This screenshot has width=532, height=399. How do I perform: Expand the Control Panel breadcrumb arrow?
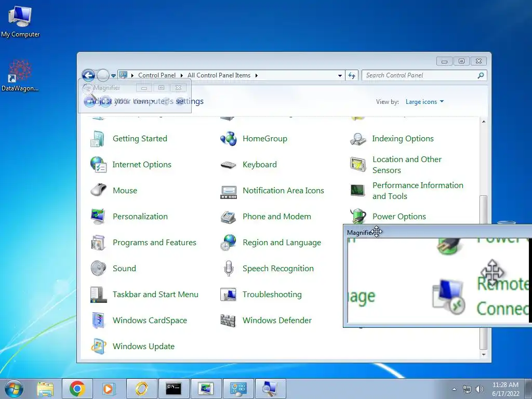tap(181, 75)
